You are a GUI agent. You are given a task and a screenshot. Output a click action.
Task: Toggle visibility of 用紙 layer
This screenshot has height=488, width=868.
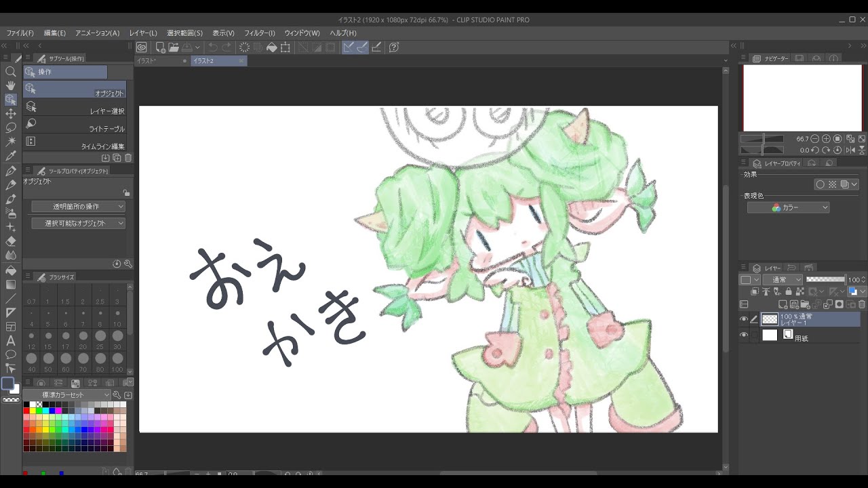point(744,335)
